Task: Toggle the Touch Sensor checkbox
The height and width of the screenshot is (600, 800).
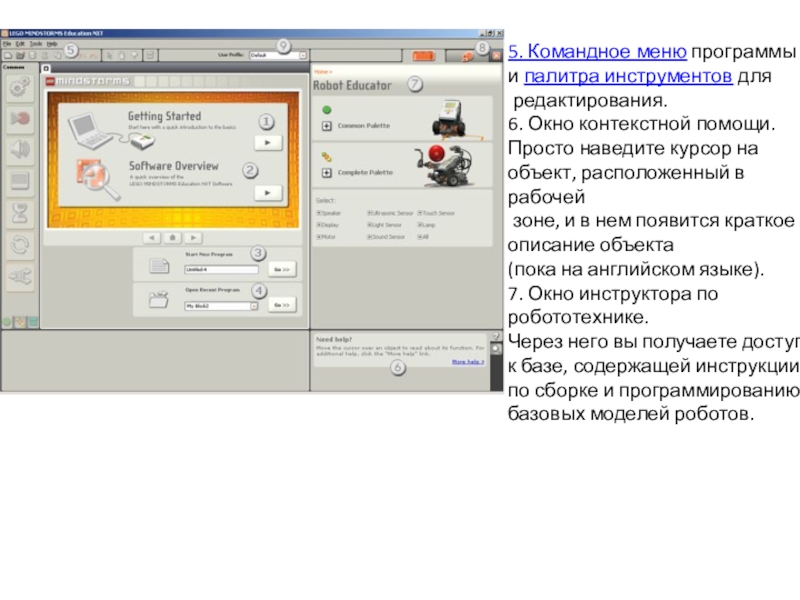Action: [420, 213]
